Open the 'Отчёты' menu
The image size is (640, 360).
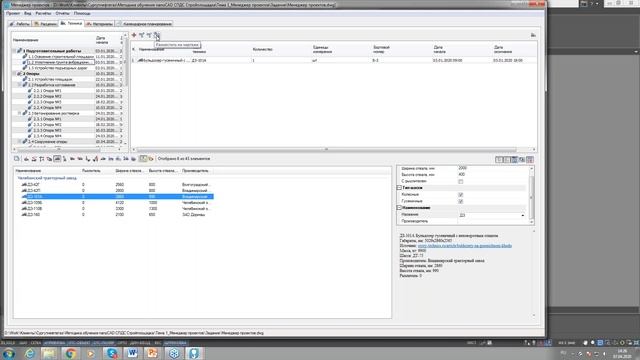coord(62,13)
